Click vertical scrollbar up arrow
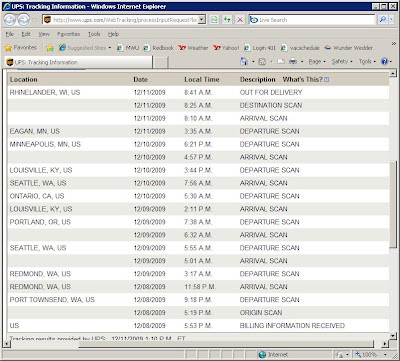Screen dimensions: 400x361 pos(393,73)
